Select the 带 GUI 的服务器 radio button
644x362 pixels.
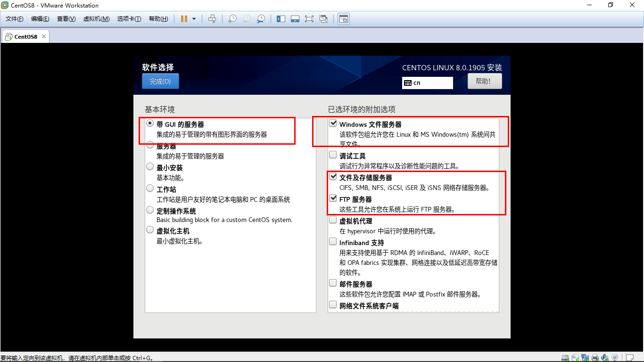click(150, 123)
